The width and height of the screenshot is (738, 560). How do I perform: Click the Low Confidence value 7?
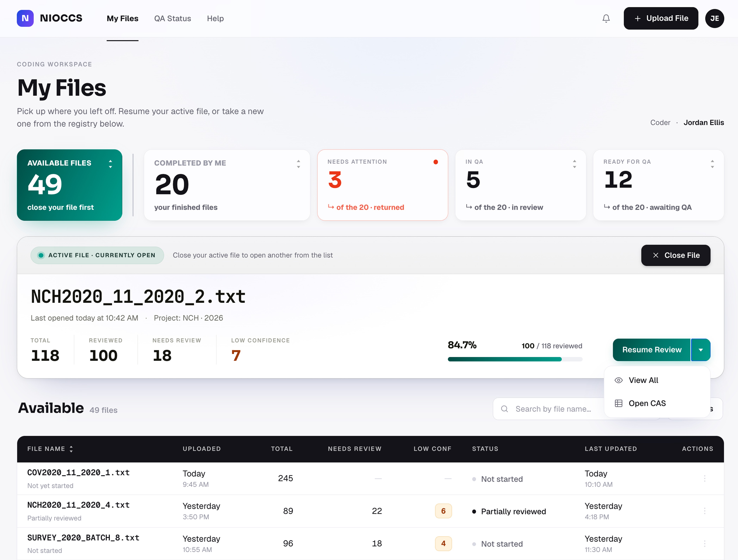point(236,356)
